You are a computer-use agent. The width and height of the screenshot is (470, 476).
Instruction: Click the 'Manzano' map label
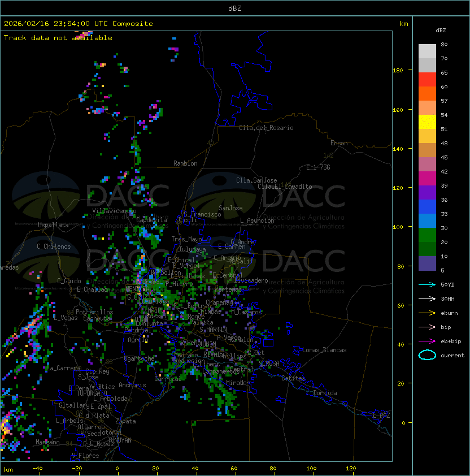(x=47, y=442)
